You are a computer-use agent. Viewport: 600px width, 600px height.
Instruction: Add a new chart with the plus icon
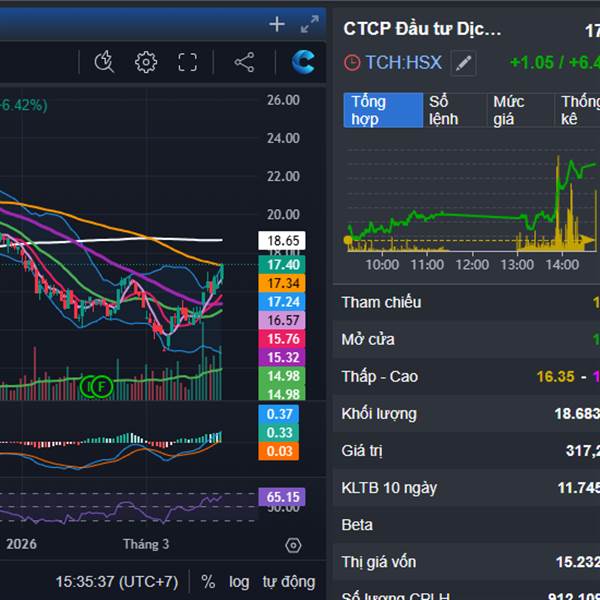277,24
